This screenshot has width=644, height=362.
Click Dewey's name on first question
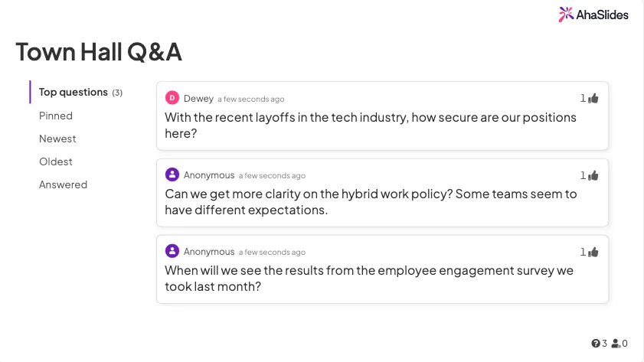coord(198,98)
